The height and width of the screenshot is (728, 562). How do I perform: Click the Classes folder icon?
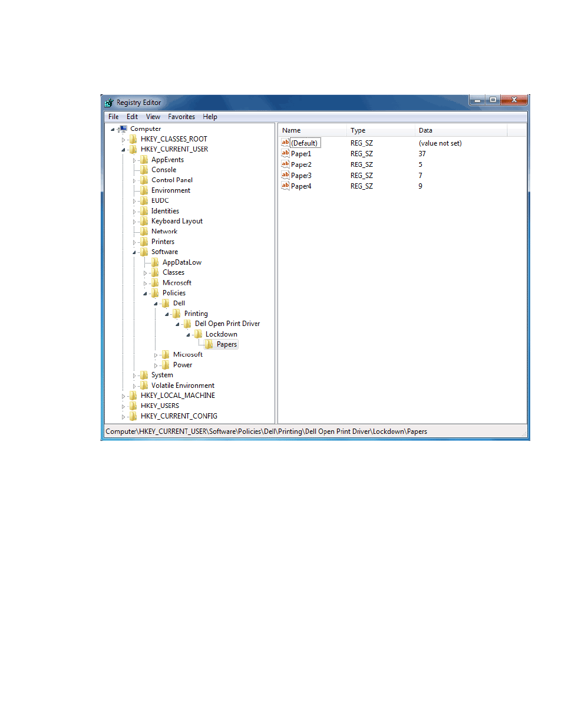pyautogui.click(x=155, y=272)
